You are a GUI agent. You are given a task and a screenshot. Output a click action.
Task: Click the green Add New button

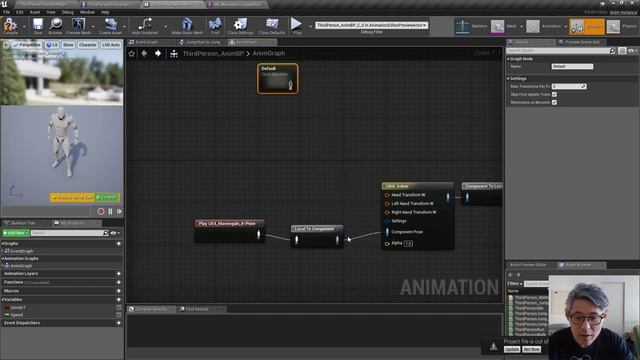[16, 233]
